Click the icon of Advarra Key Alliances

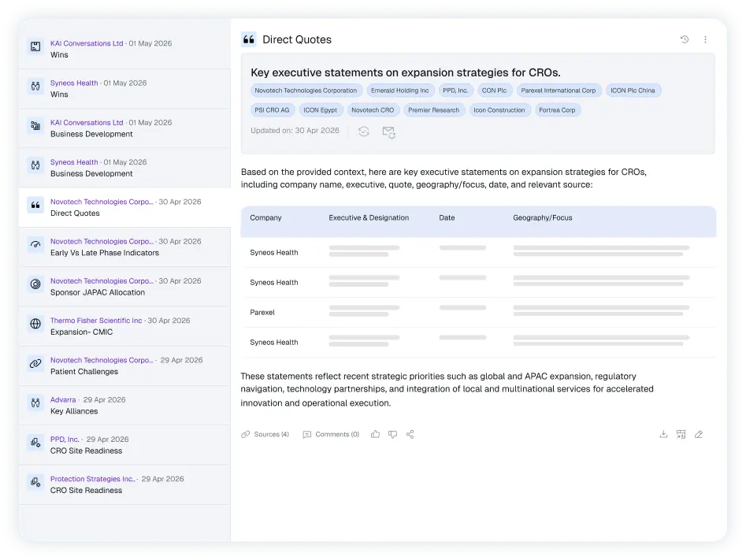[x=35, y=403]
